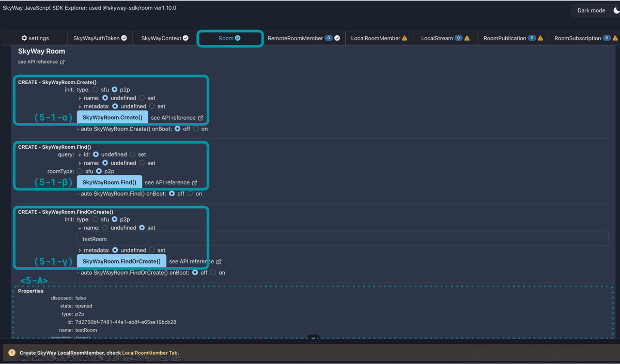Click external link icon next to SkyWayRoom.Find API reference
620x364 pixels.
coord(195,183)
